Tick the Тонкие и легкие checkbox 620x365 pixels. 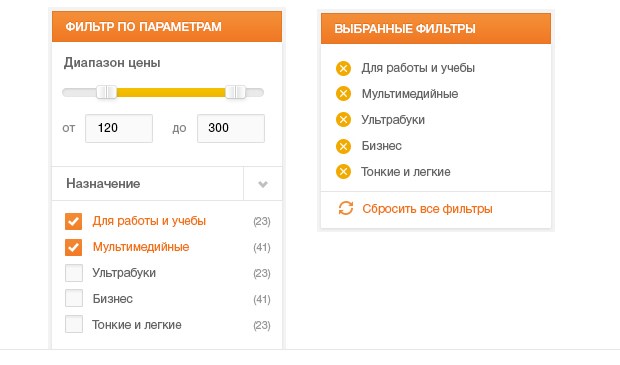(x=74, y=324)
